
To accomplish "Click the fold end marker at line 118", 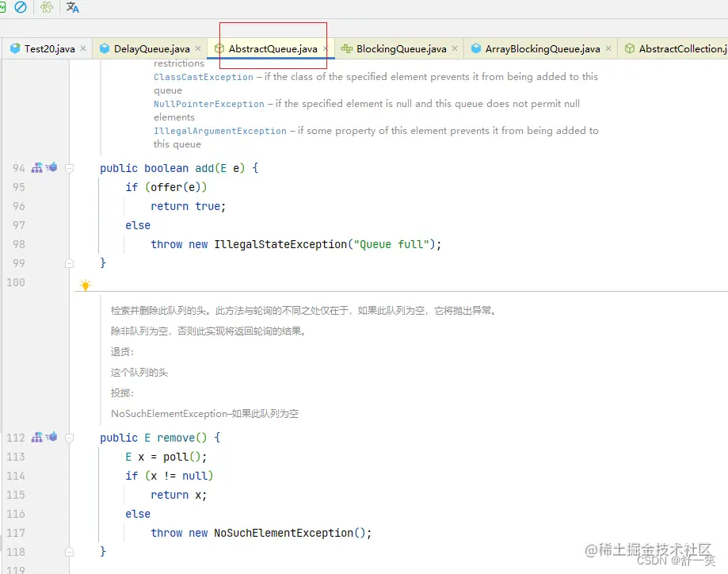I will coord(69,552).
